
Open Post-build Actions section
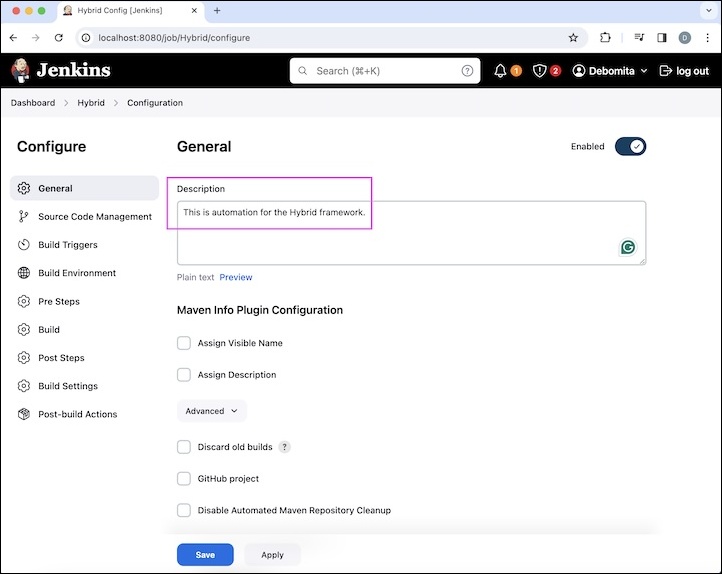coord(77,414)
